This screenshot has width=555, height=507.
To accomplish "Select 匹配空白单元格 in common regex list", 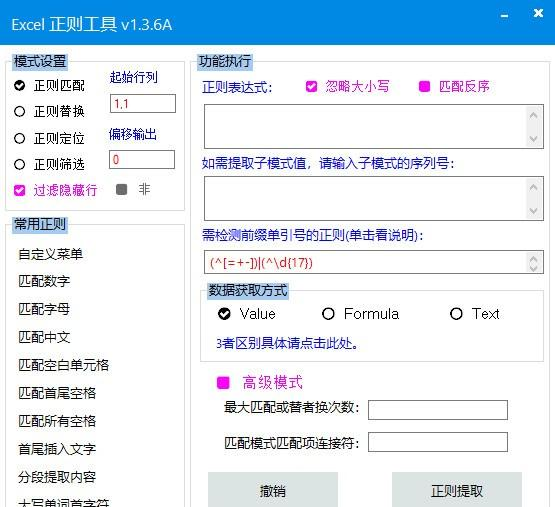I will click(64, 365).
